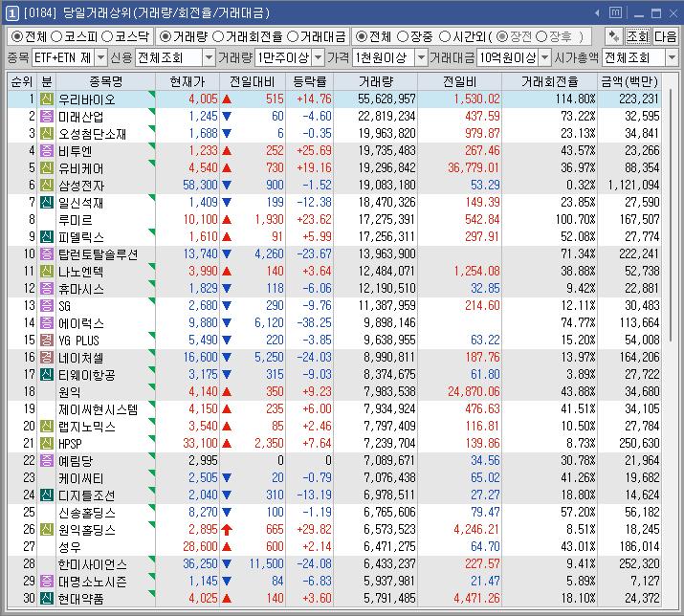Click the settings tool icon beside 조회
Screen dimensions: 684x616
pos(614,36)
